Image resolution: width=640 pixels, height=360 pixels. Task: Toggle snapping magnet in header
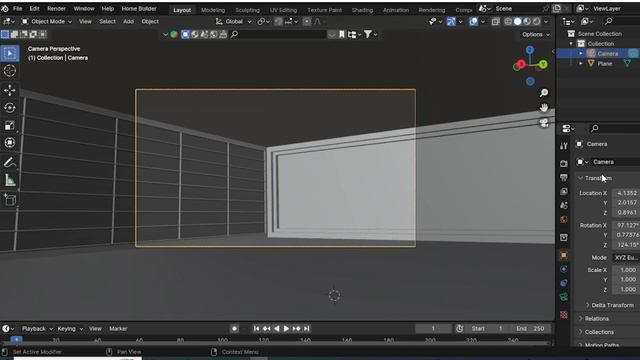coord(278,22)
